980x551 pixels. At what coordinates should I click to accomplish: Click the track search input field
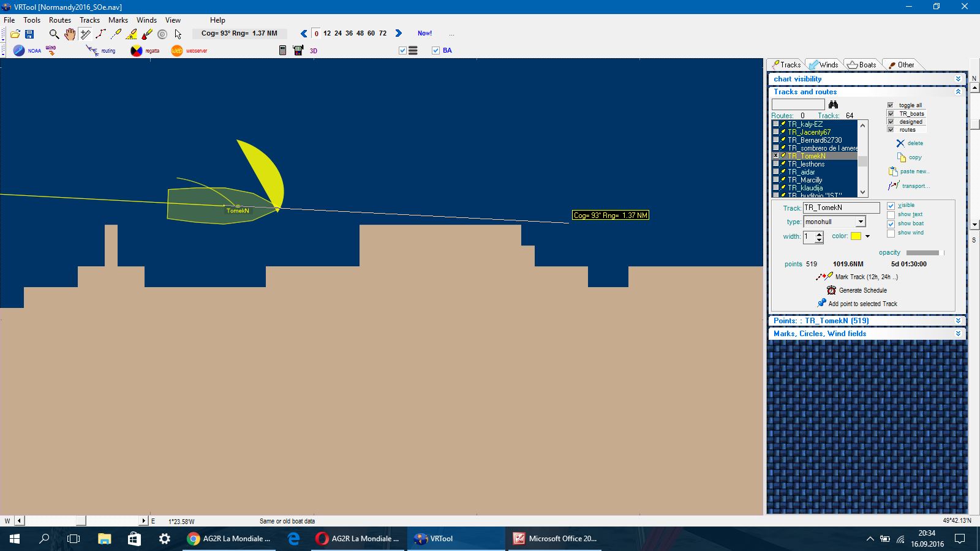[798, 105]
